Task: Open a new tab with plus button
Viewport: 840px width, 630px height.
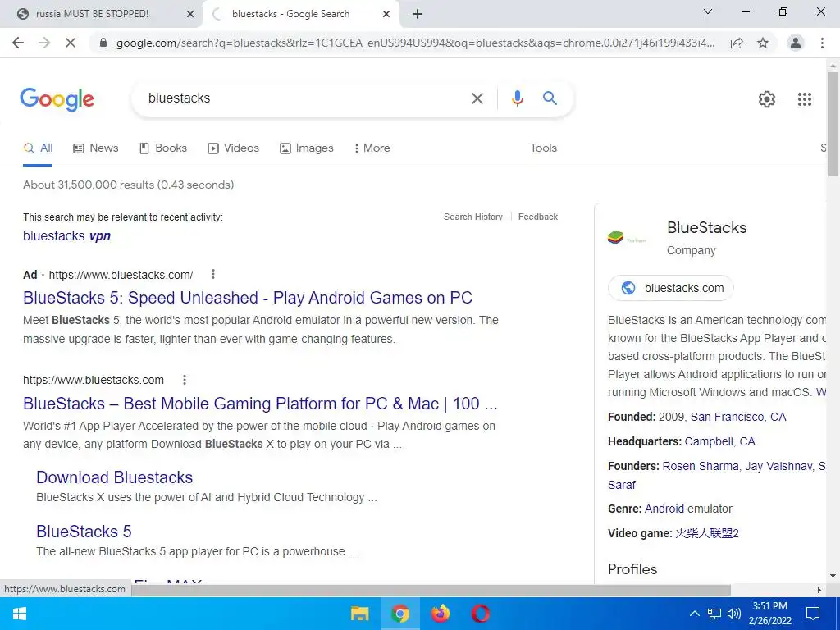Action: point(418,15)
